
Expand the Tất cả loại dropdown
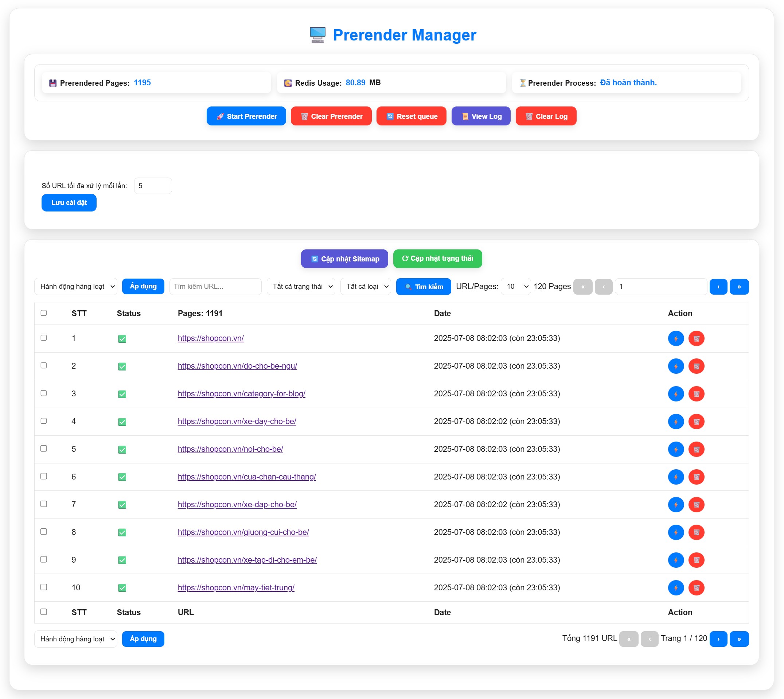click(365, 287)
